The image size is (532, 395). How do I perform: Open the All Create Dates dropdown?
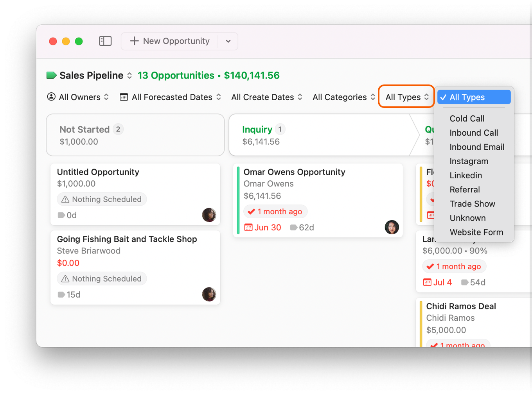(262, 97)
